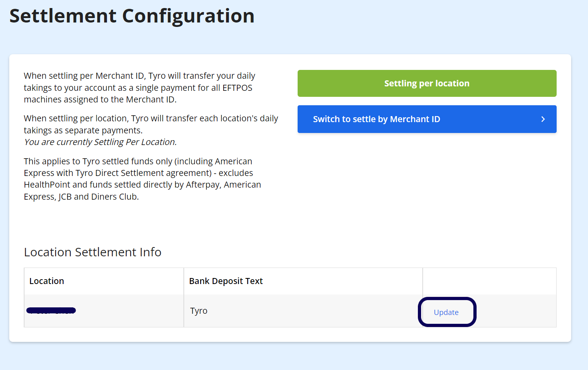Click the Update link in the table
This screenshot has width=588, height=370.
[446, 312]
